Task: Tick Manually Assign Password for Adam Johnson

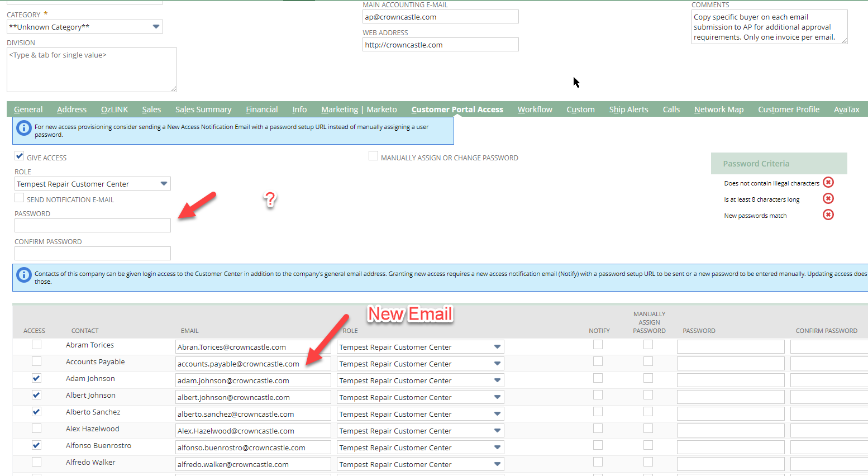Action: coord(648,378)
